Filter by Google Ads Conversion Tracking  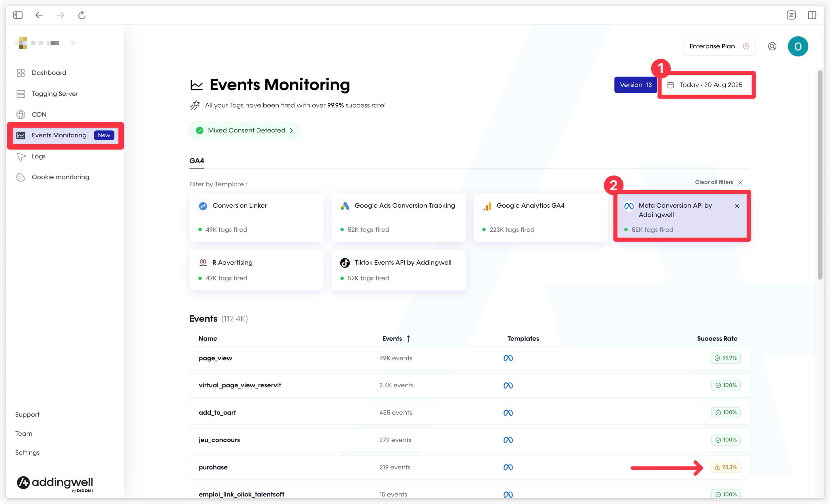pos(399,217)
